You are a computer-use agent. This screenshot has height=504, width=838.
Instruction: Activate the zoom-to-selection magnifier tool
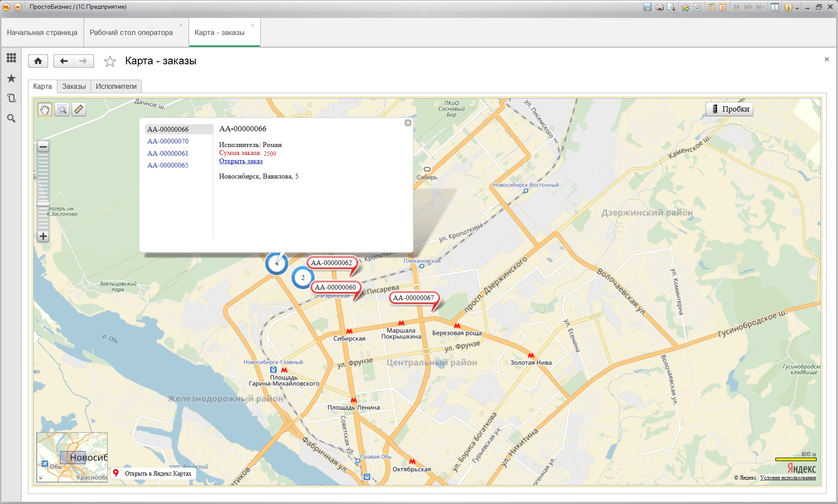coord(62,109)
